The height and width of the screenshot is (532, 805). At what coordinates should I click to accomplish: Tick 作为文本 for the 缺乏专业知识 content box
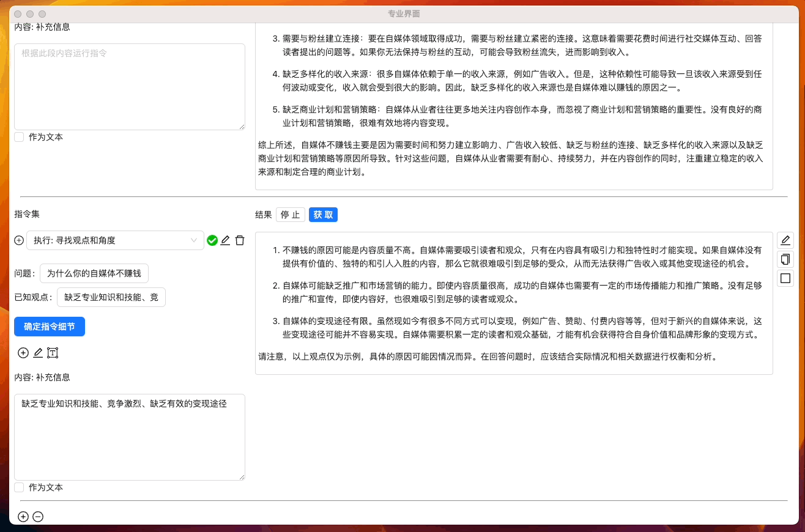pyautogui.click(x=19, y=487)
